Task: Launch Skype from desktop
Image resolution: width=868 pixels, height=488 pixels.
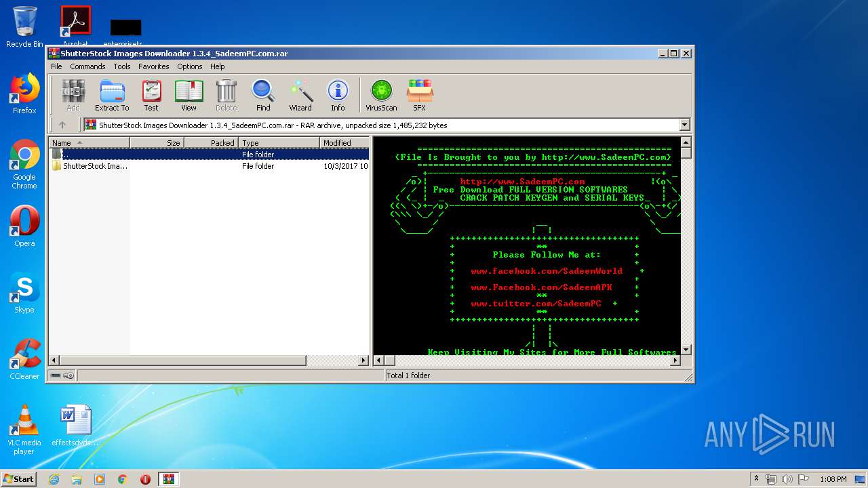Action: (24, 293)
